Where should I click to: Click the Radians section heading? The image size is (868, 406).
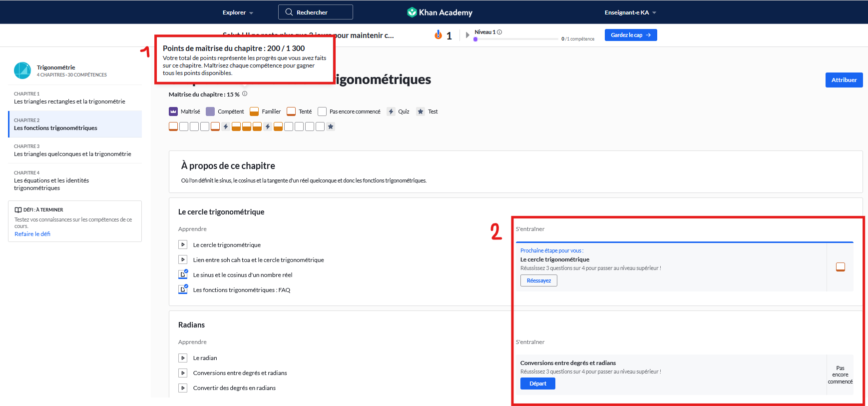coord(191,325)
